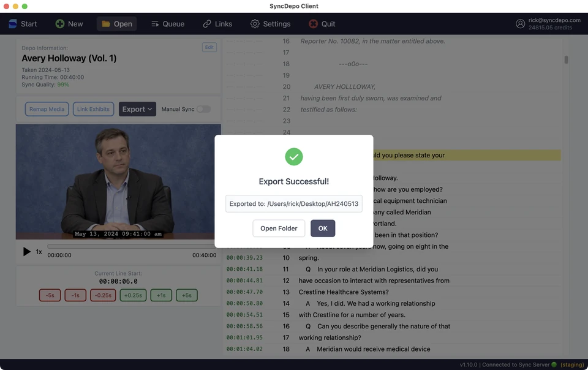
Task: Click the Remap Media button
Action: pyautogui.click(x=47, y=109)
